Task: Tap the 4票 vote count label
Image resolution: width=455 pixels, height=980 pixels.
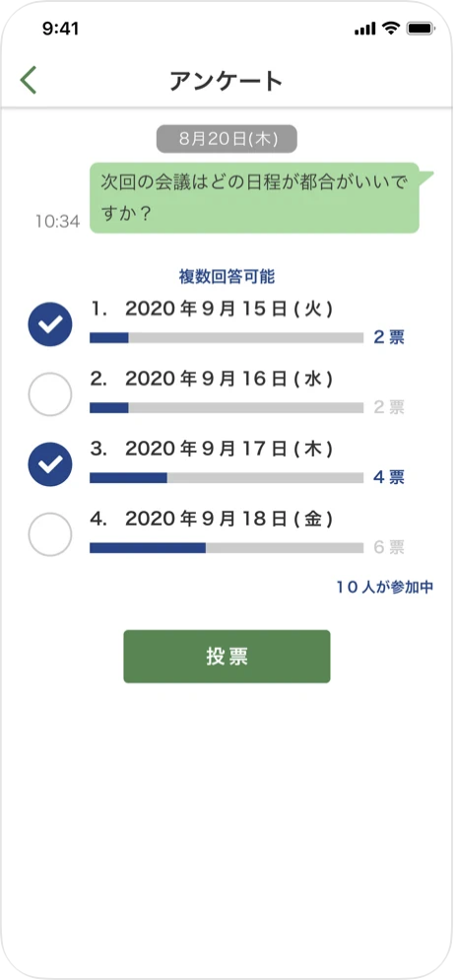Action: click(x=389, y=477)
